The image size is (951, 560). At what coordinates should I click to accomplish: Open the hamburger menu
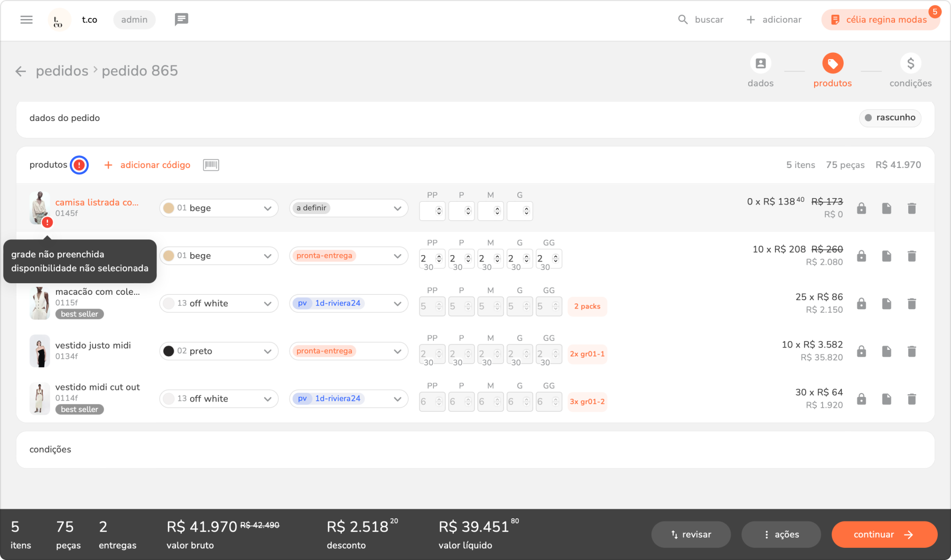point(26,20)
